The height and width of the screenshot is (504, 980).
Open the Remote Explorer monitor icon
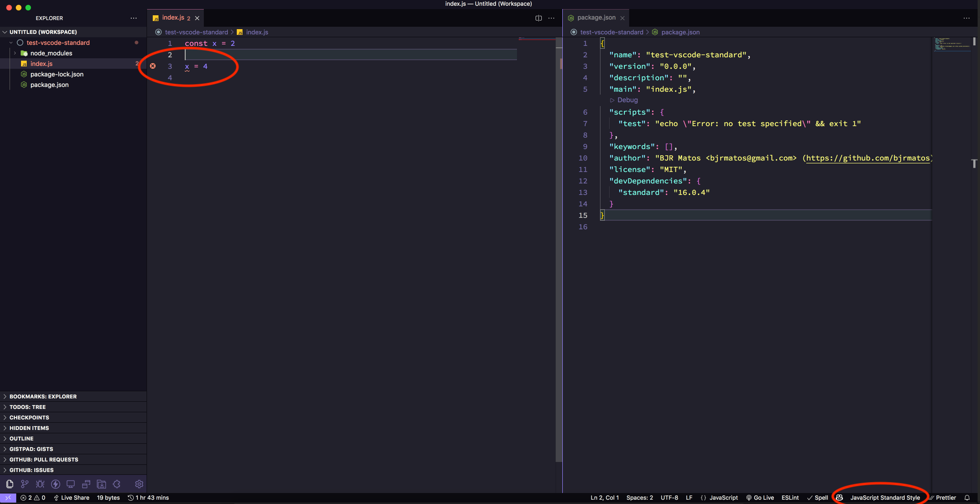pos(71,484)
